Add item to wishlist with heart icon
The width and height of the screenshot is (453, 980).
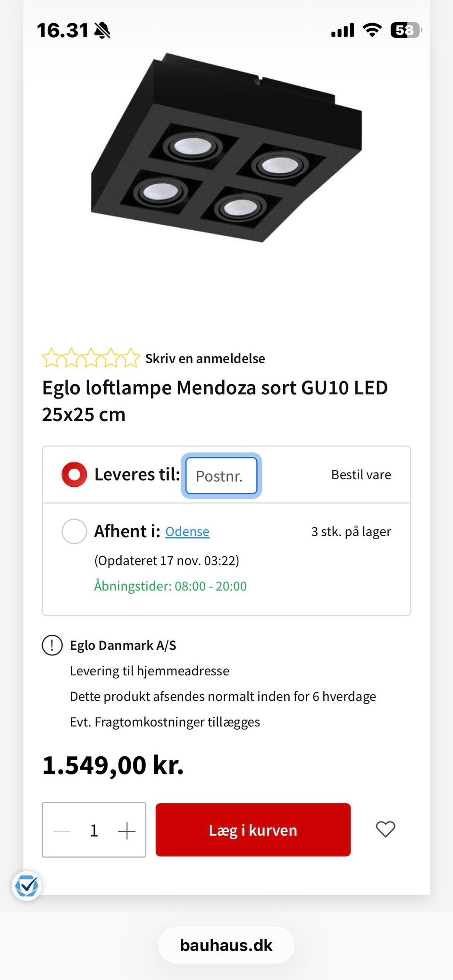click(x=385, y=829)
